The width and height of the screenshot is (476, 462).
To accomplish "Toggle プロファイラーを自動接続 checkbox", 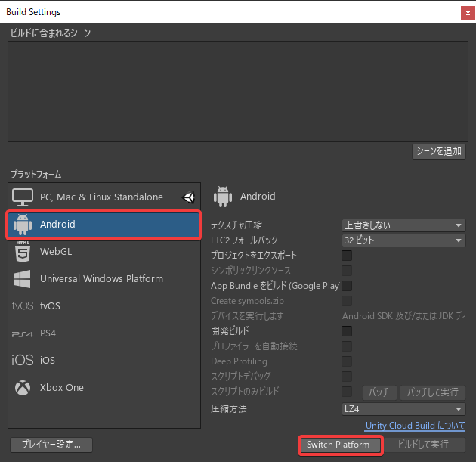I will [x=347, y=346].
